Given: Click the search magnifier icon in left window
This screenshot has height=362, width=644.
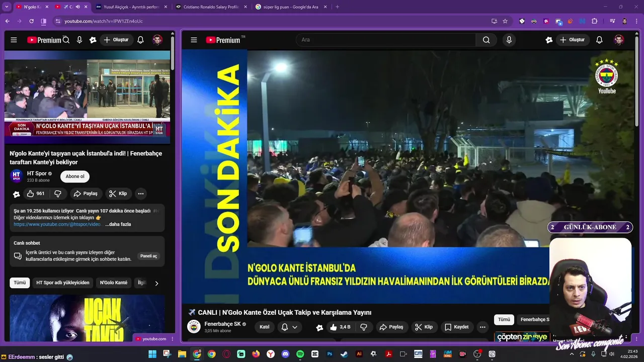Looking at the screenshot, I should (66, 40).
